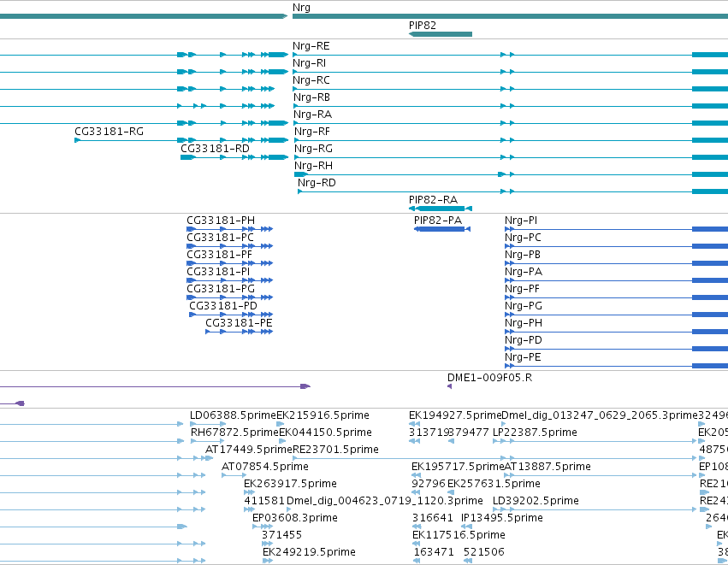
Task: Click the PIP82-PA protein feature bar
Action: 442,229
